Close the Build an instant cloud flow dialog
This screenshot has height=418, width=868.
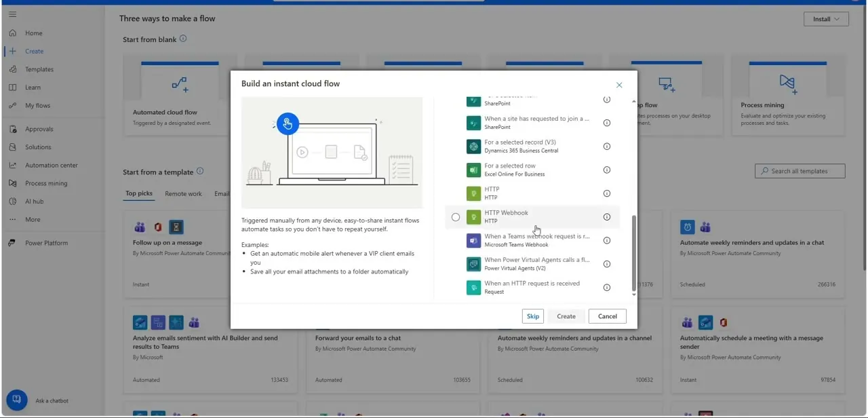click(x=619, y=85)
